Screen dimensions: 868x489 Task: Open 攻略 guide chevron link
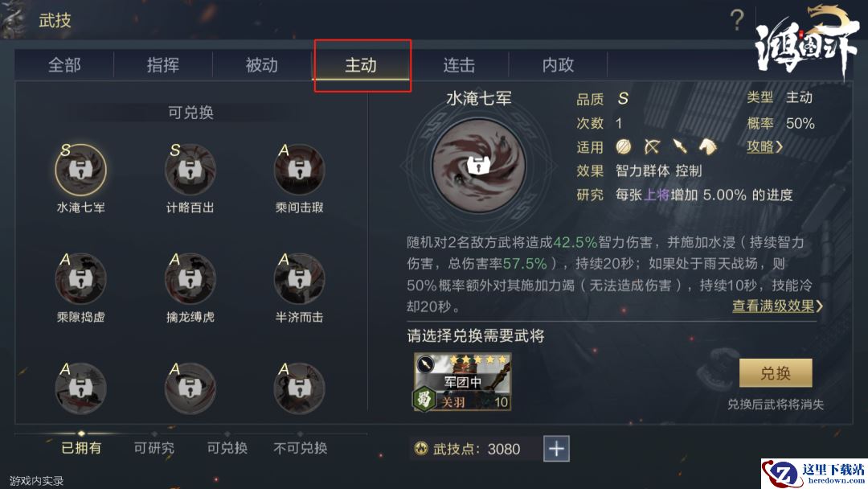tap(765, 146)
